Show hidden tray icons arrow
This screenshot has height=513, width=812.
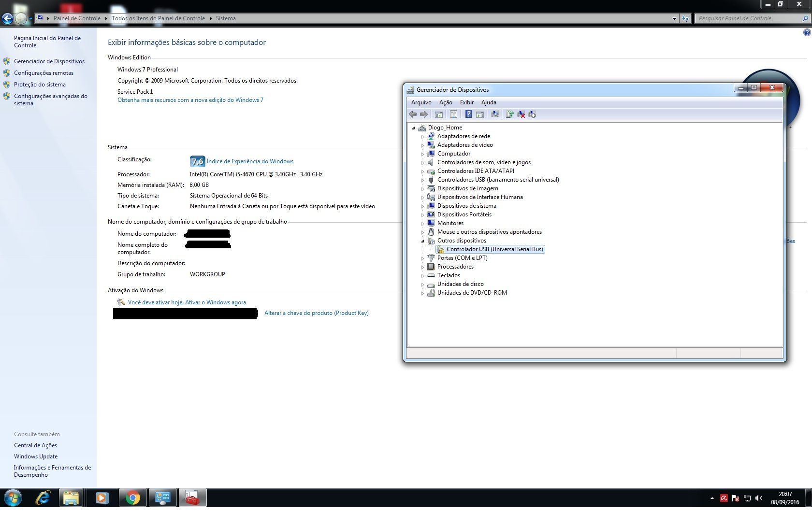tap(712, 498)
